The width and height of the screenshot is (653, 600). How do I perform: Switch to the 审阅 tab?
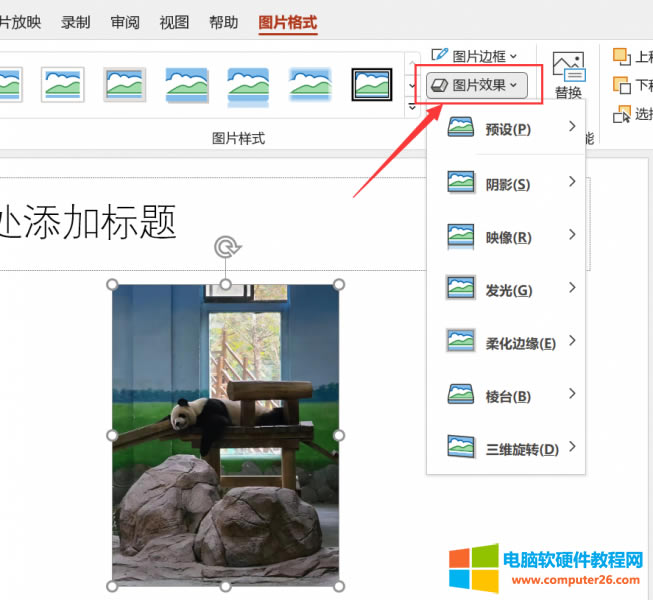(x=125, y=22)
